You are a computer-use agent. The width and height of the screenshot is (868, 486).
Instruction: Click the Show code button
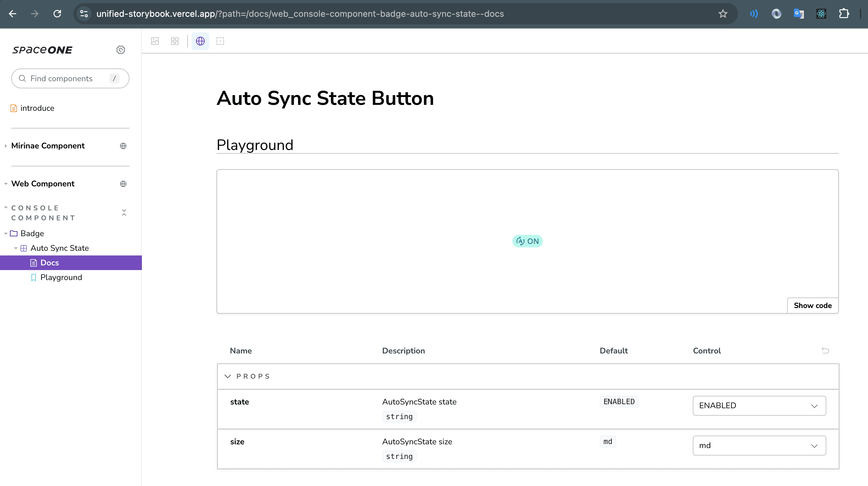[812, 306]
